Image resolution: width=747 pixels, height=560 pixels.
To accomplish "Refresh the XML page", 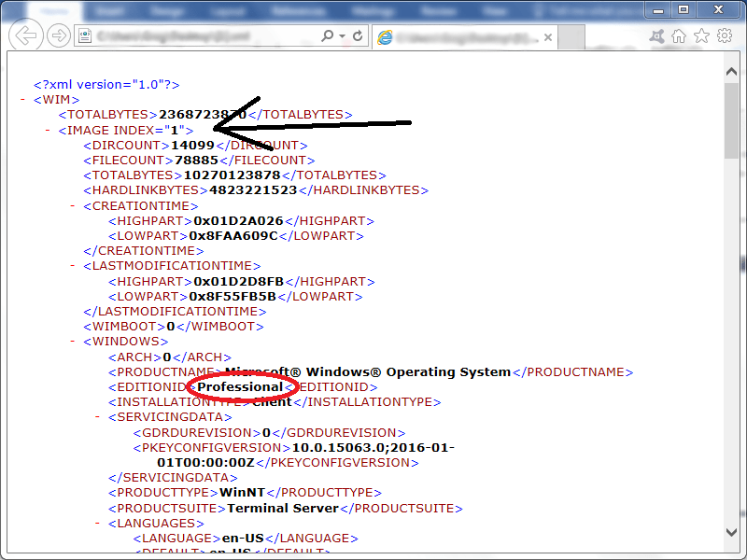I will point(358,35).
